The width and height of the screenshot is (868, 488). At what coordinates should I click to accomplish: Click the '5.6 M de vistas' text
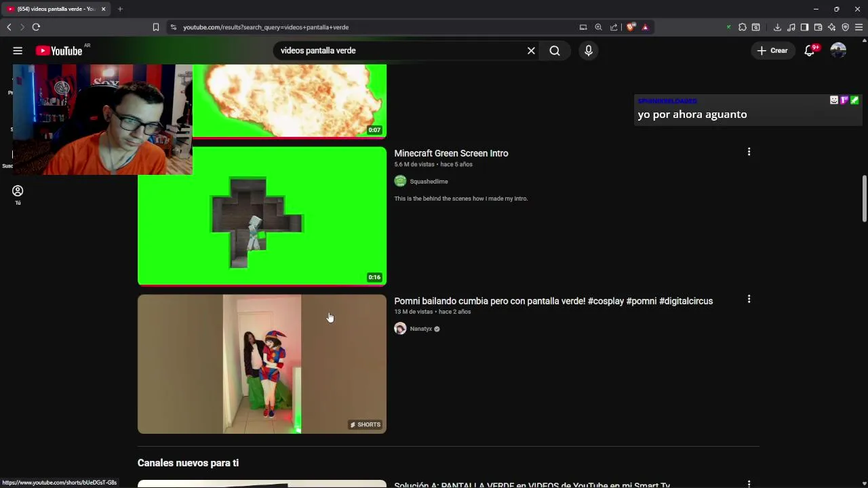[414, 165]
